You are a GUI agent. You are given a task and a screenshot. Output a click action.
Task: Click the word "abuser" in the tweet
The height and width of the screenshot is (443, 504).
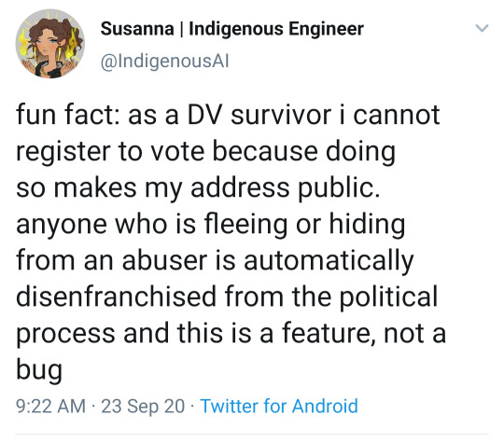pyautogui.click(x=164, y=260)
